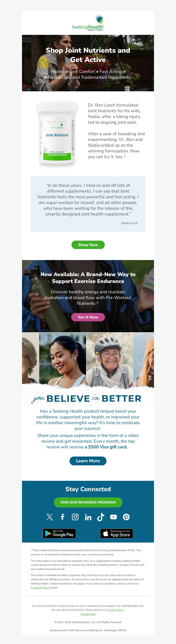Click Join Our Rewards Program button

[x=88, y=502]
